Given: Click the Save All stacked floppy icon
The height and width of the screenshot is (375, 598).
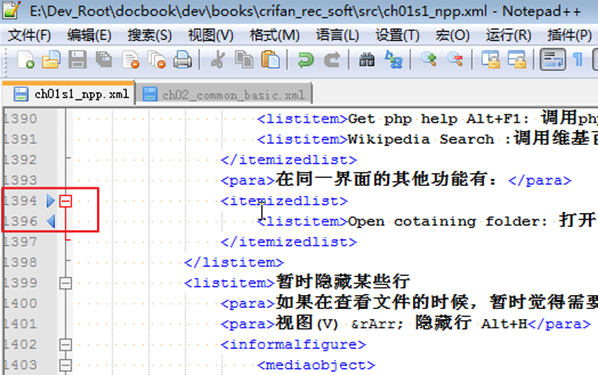Looking at the screenshot, I should (104, 60).
